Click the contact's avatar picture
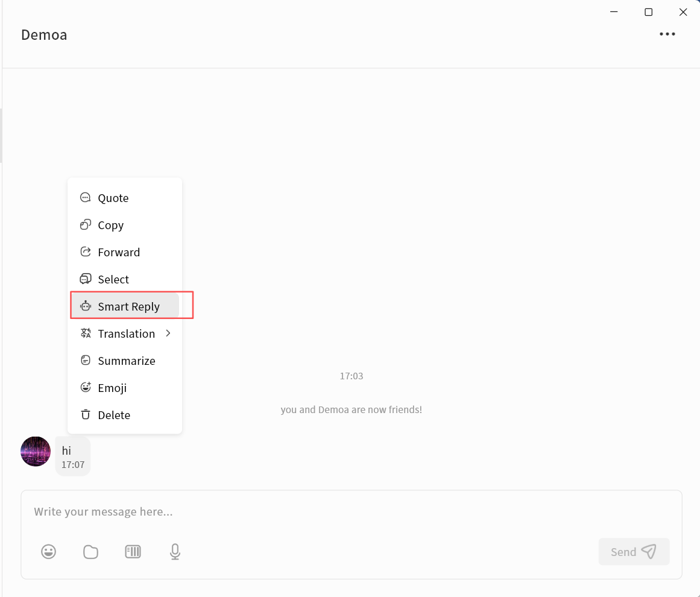The image size is (700, 597). [36, 452]
